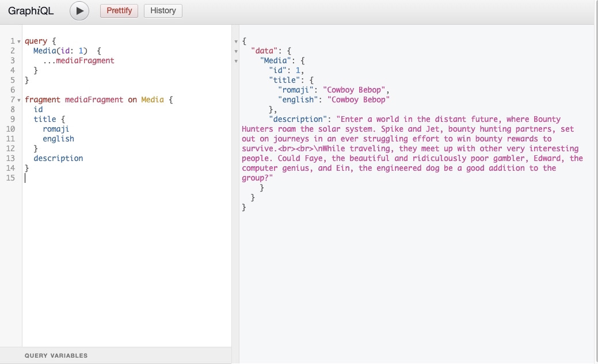Click the word 'fragment' on line 7
Image resolution: width=598 pixels, height=364 pixels.
pyautogui.click(x=43, y=100)
